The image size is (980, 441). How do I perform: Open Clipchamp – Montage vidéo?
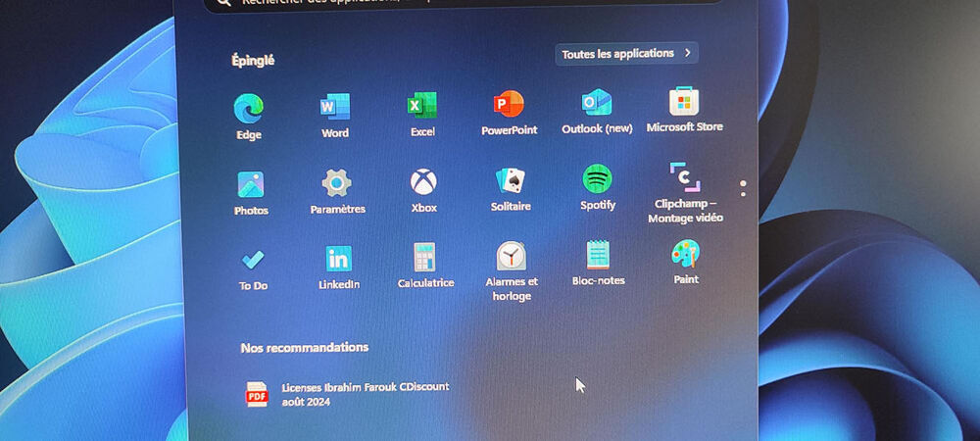coord(685,192)
